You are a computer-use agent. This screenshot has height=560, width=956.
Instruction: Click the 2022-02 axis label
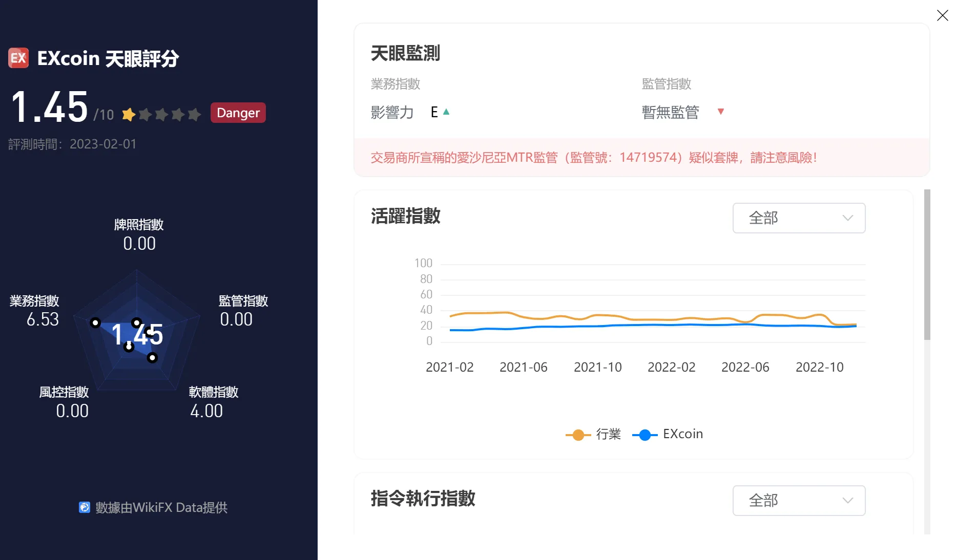[672, 367]
